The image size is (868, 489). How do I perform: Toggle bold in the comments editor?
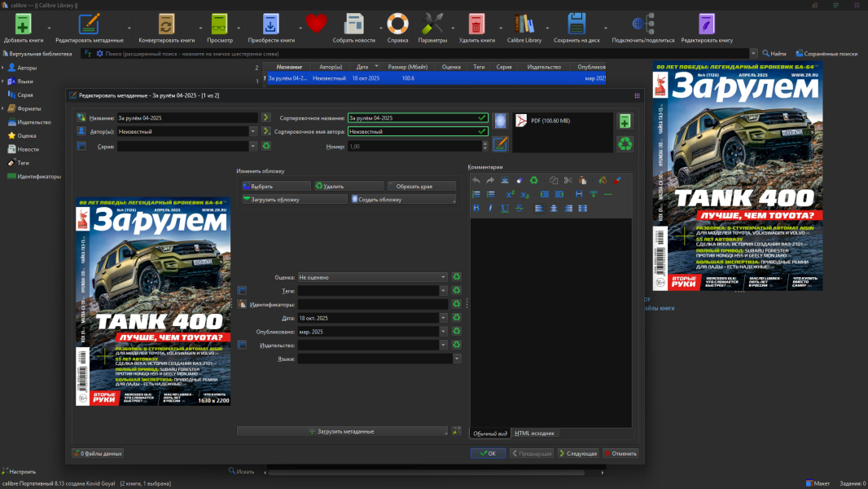[476, 208]
